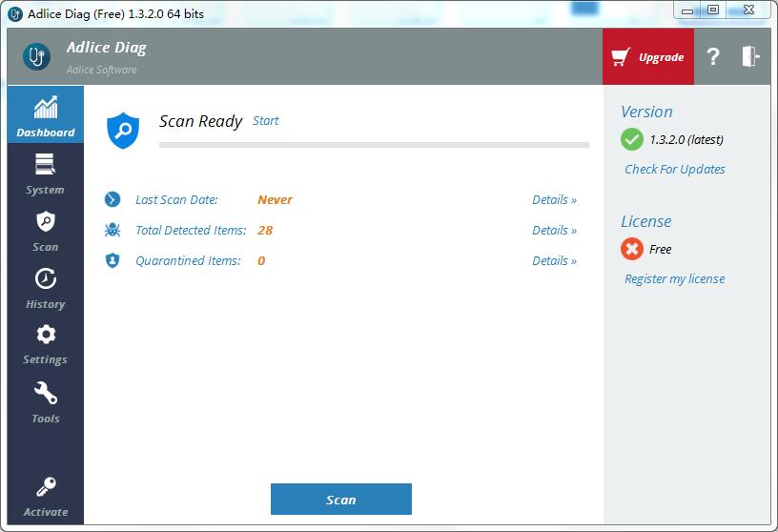The width and height of the screenshot is (778, 532).
Task: Select the Activate label in sidebar
Action: click(x=46, y=512)
